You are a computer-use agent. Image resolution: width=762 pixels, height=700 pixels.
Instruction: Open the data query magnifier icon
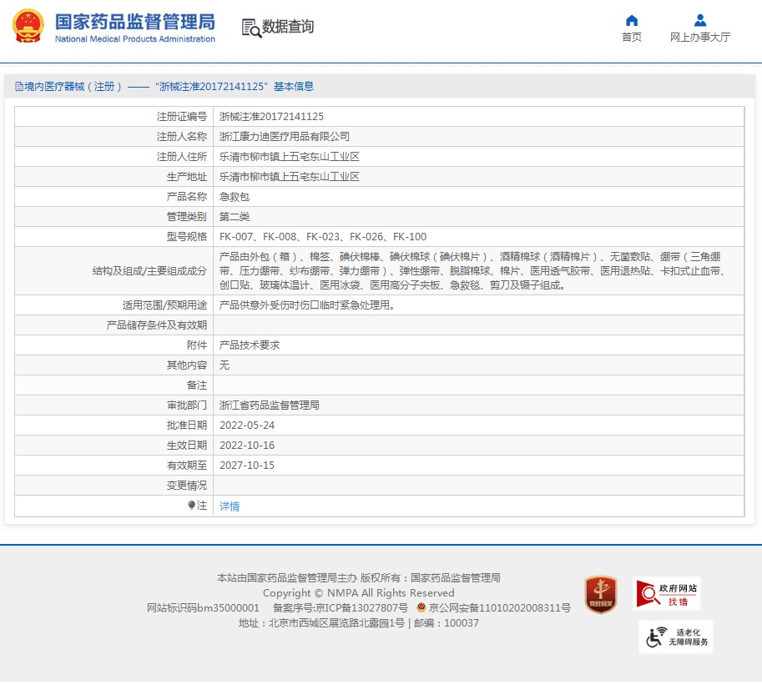click(x=251, y=28)
